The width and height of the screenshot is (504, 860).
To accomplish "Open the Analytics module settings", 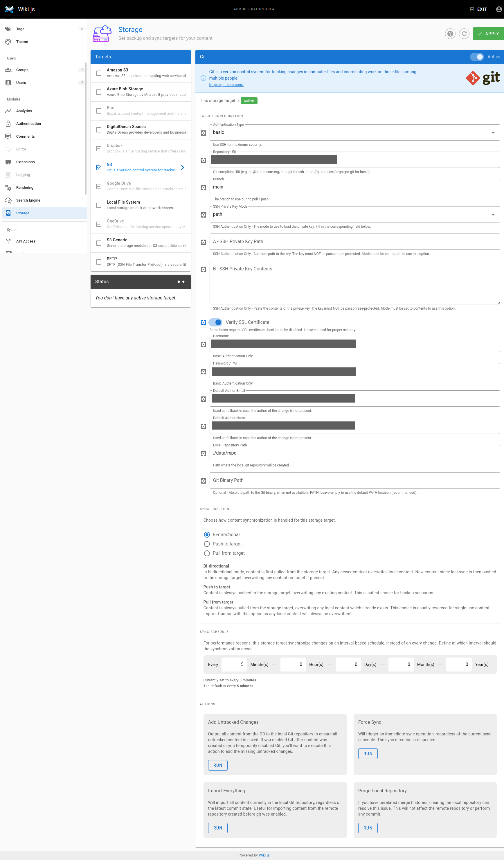I will point(24,111).
